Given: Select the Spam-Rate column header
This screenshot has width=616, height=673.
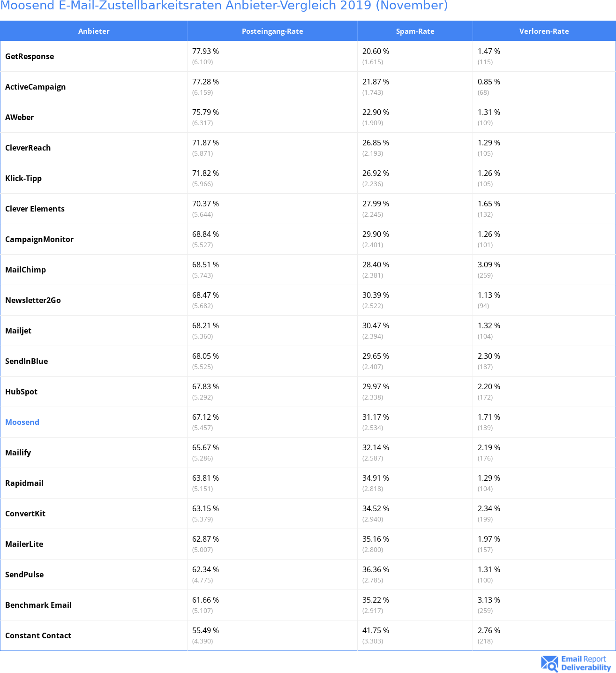Looking at the screenshot, I should pyautogui.click(x=415, y=31).
